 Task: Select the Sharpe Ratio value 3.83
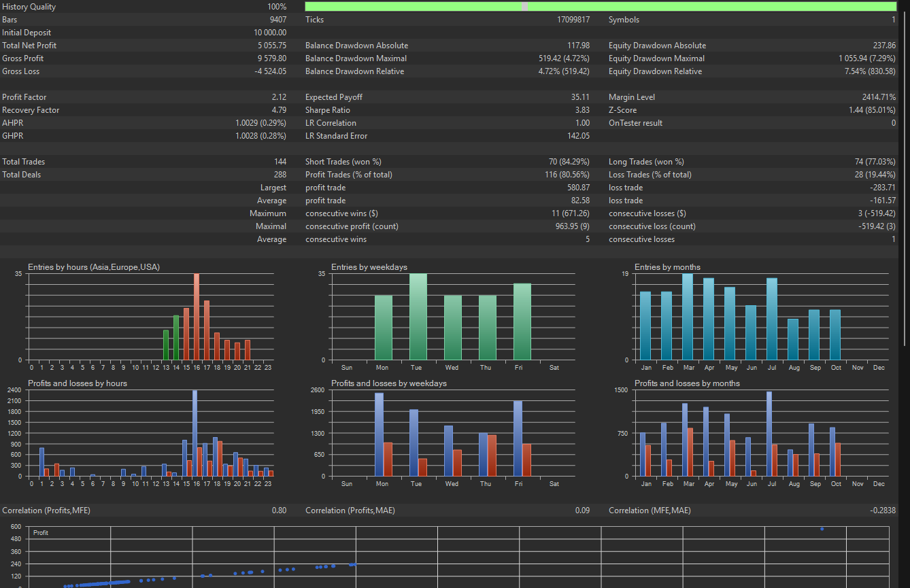pyautogui.click(x=582, y=110)
